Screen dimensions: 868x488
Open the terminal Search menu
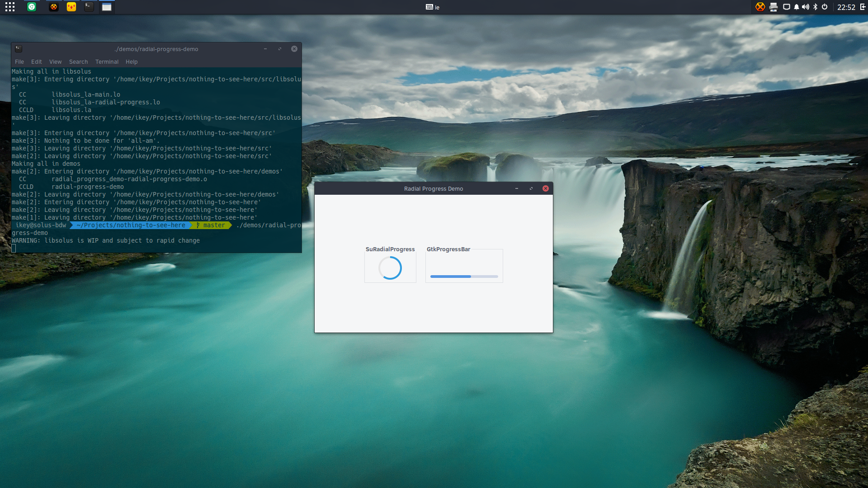coord(79,62)
